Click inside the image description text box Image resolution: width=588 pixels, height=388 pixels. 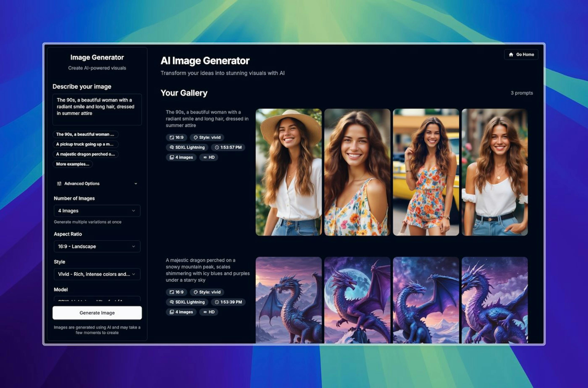click(x=97, y=109)
